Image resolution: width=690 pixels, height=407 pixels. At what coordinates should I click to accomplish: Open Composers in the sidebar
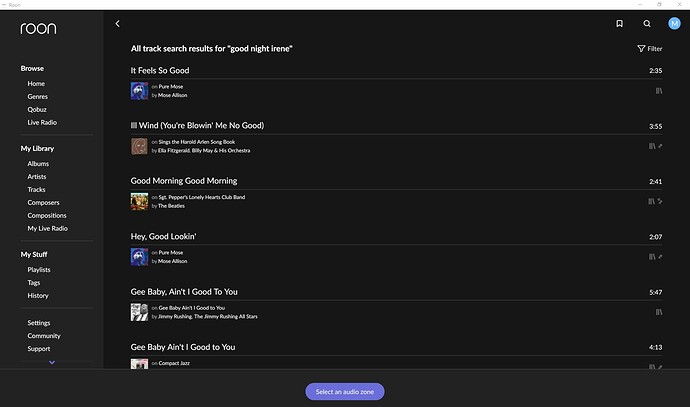43,202
